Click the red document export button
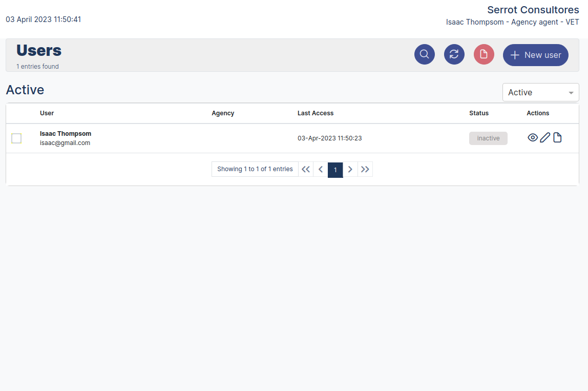This screenshot has height=391, width=588. (484, 54)
